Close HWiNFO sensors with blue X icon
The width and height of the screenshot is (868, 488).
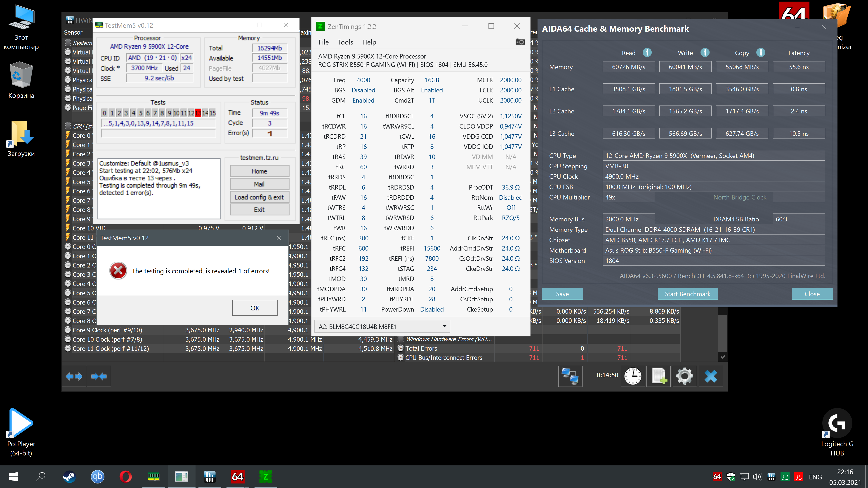(x=711, y=376)
